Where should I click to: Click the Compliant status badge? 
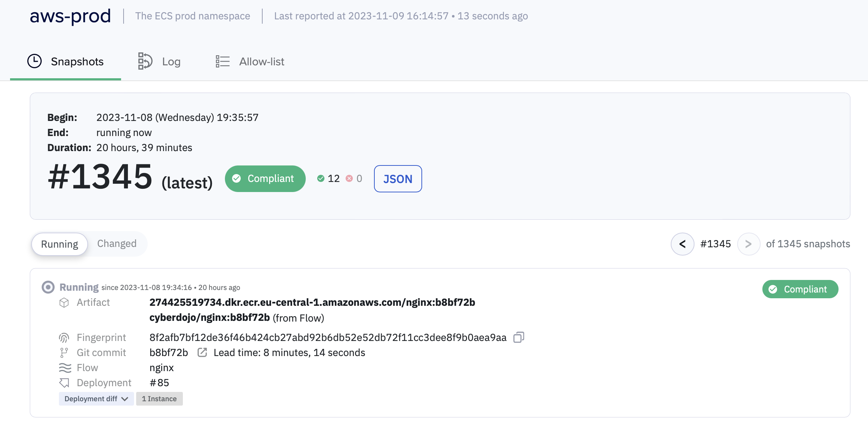click(265, 179)
